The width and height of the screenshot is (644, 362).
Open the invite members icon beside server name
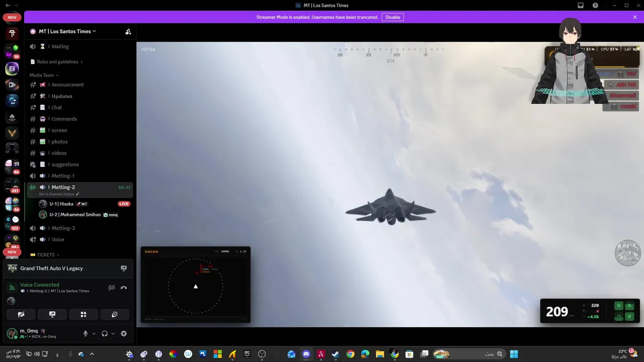128,31
